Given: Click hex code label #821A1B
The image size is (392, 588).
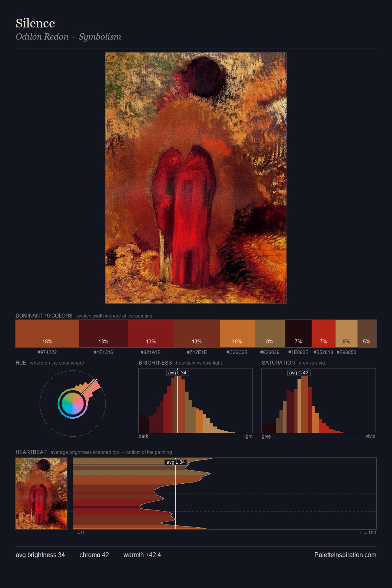Looking at the screenshot, I should pyautogui.click(x=151, y=352).
